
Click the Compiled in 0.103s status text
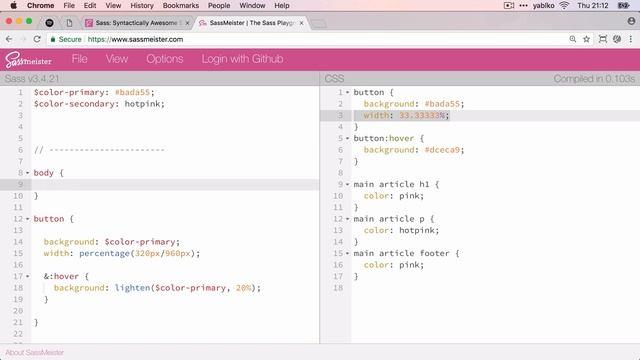pyautogui.click(x=594, y=78)
